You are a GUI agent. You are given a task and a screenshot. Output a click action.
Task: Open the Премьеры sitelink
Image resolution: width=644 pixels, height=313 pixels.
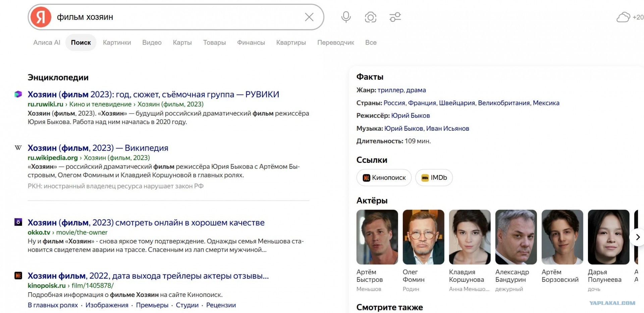(152, 305)
